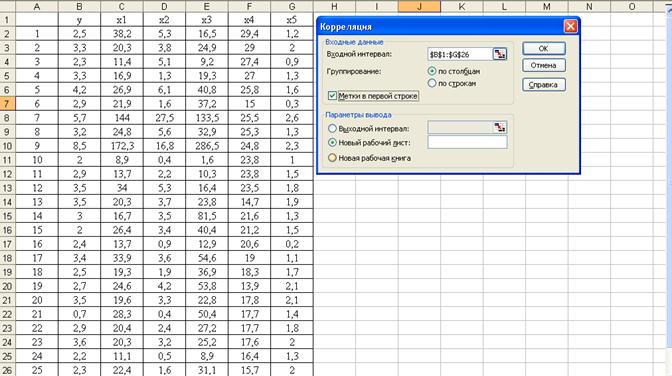Confirm the dialog with OK button
Viewport: 672px width, 376px height.
(544, 48)
